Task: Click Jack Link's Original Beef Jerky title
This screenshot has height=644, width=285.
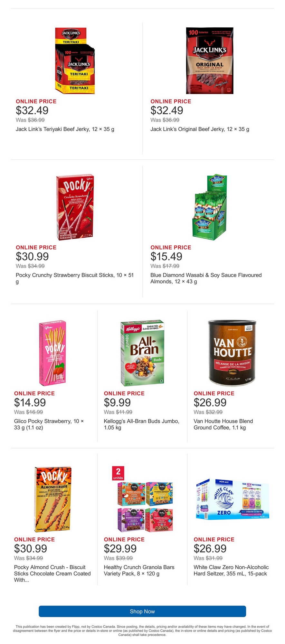Action: tap(200, 129)
